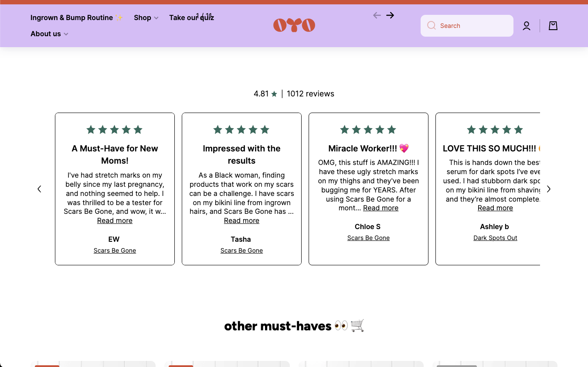The height and width of the screenshot is (367, 588).
Task: Show next reviews with carousel right chevron
Action: tap(549, 189)
